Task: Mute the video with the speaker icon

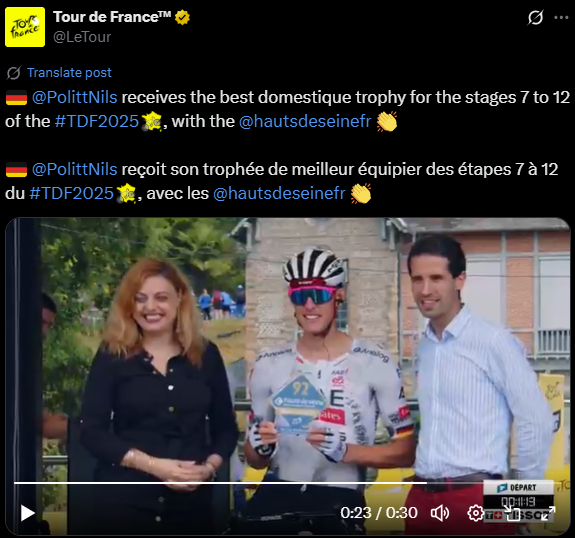Action: 440,513
